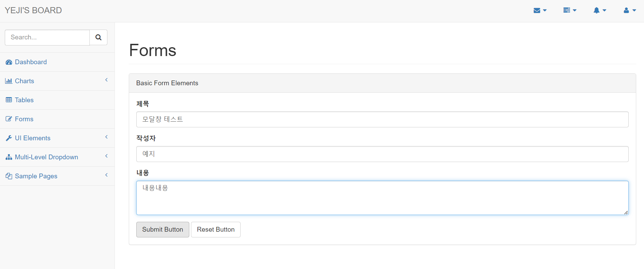Image resolution: width=644 pixels, height=269 pixels.
Task: Go to Dashboard in the sidebar
Action: point(57,62)
